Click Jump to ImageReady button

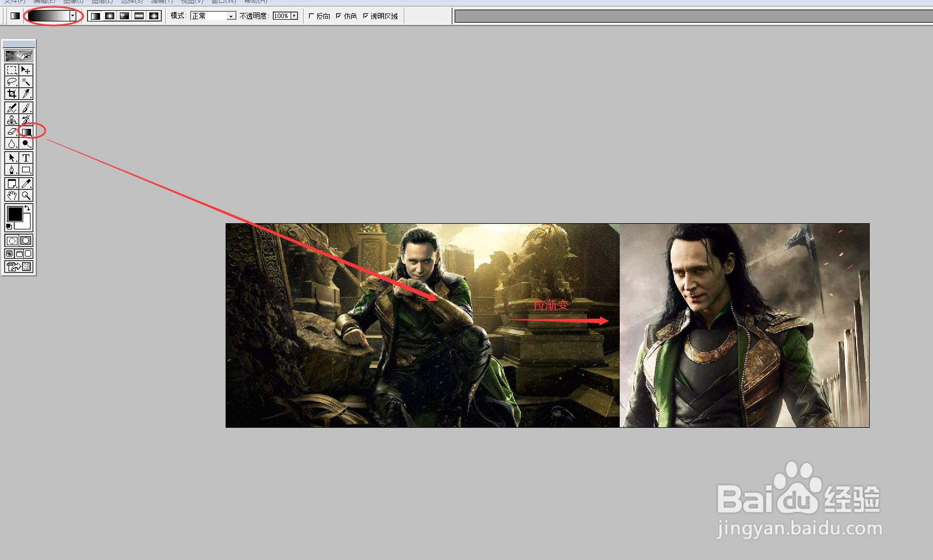click(x=19, y=266)
